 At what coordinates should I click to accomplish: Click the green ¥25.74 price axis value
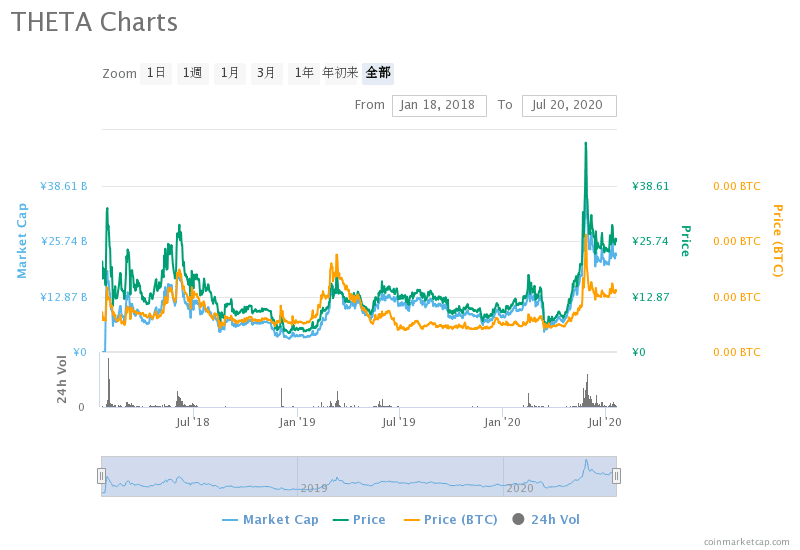(651, 241)
